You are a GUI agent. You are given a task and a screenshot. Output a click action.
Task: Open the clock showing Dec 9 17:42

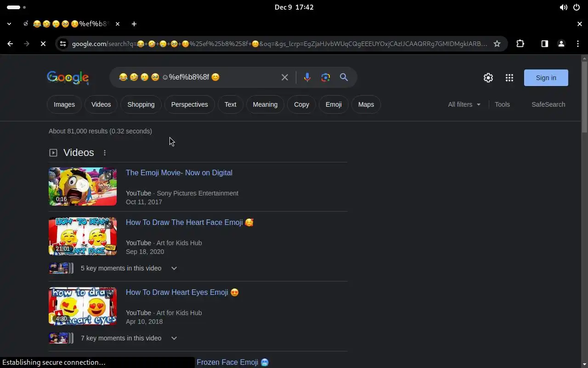pyautogui.click(x=294, y=7)
